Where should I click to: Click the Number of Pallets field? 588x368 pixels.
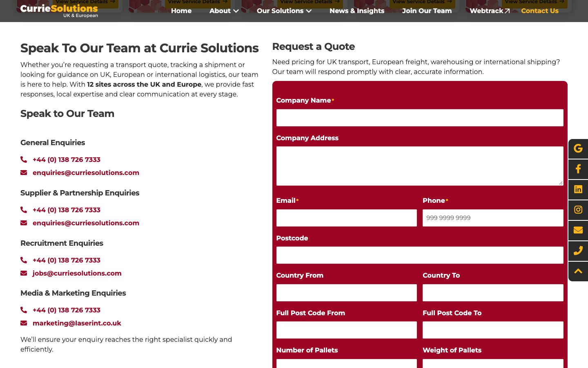point(347,364)
